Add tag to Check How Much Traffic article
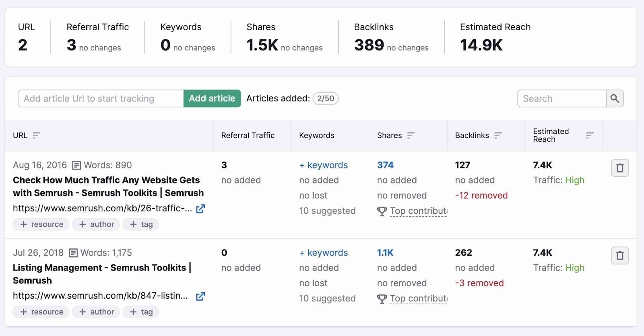Screen dimensions: 644x336 pos(141,224)
